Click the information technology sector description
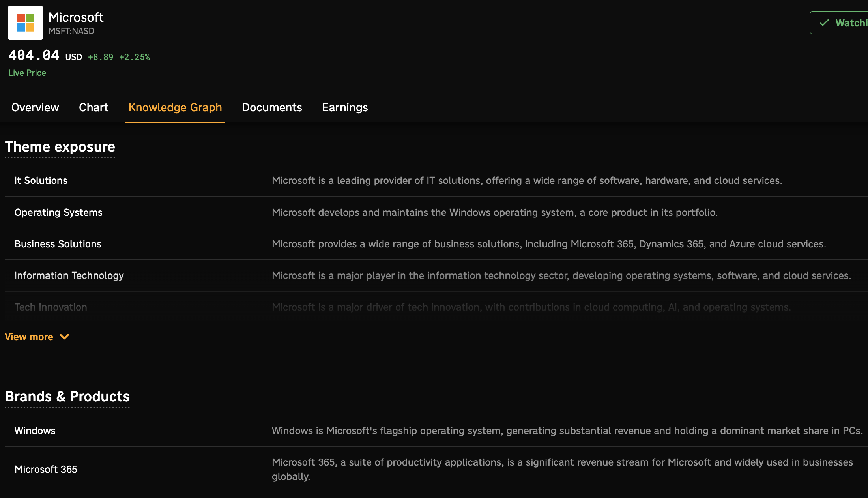This screenshot has height=498, width=868. (x=561, y=275)
